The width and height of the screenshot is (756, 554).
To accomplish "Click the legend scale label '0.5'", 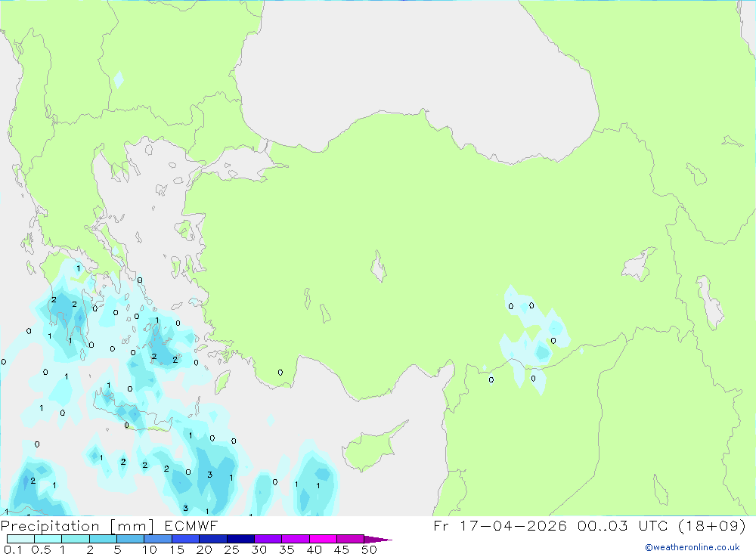I will pyautogui.click(x=41, y=549).
